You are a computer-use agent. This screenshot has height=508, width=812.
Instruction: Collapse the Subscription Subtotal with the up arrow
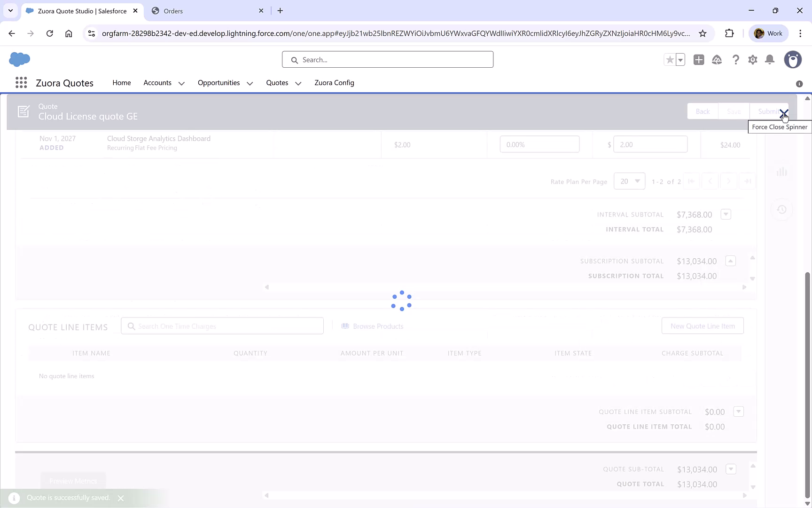tap(731, 261)
